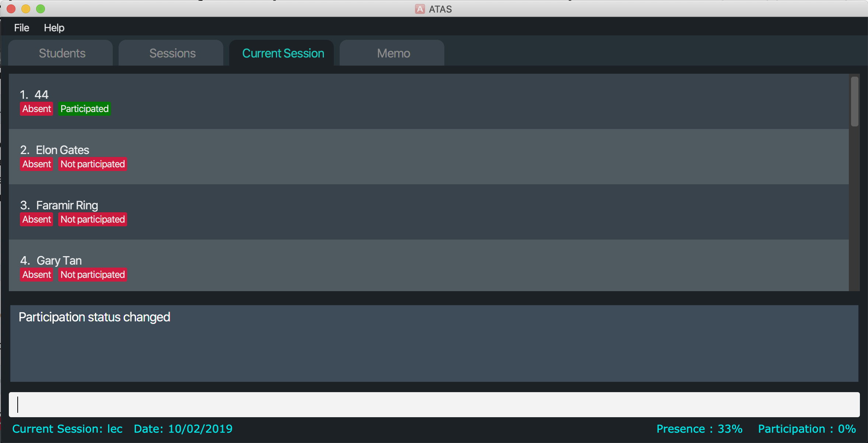Click the Participation status changed result box
Screen dimensions: 868x443
point(434,343)
